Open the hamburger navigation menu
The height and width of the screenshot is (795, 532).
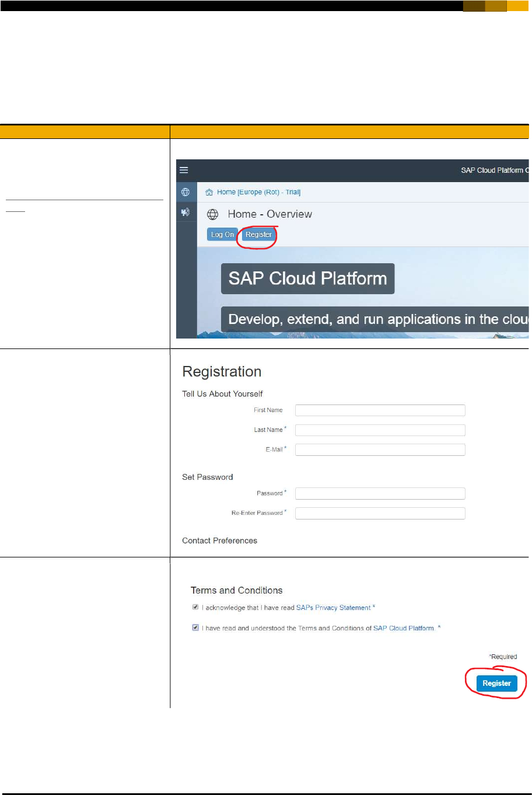tap(184, 170)
